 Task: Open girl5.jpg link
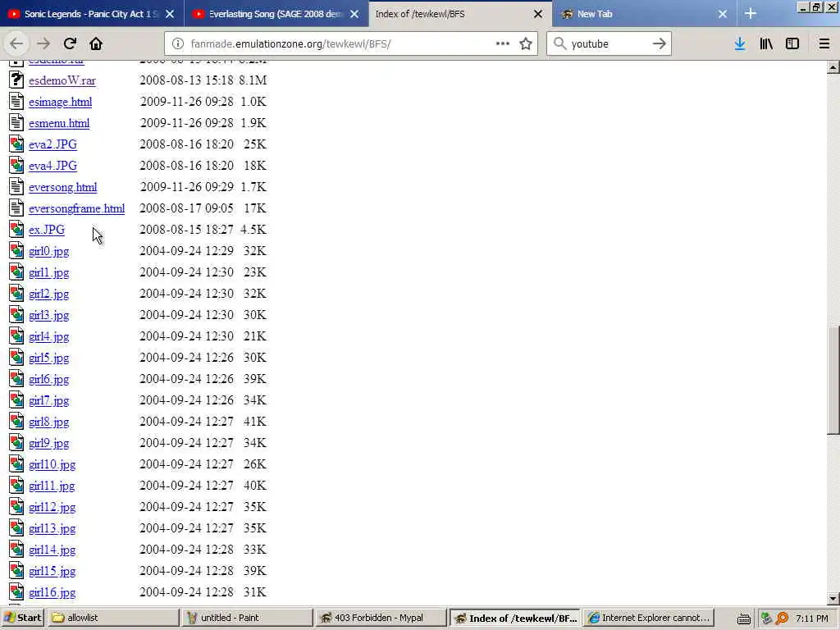(48, 358)
